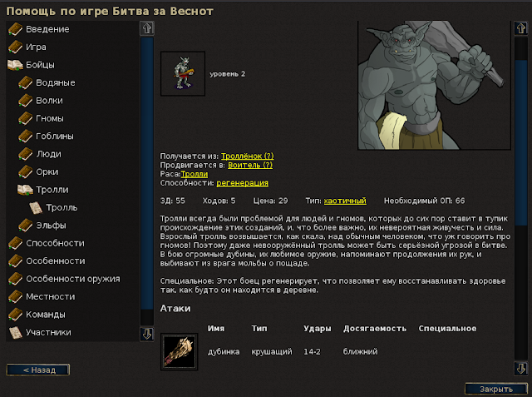This screenshot has height=397, width=532.
Task: Click the book icon beside Гоблины
Action: (26, 136)
